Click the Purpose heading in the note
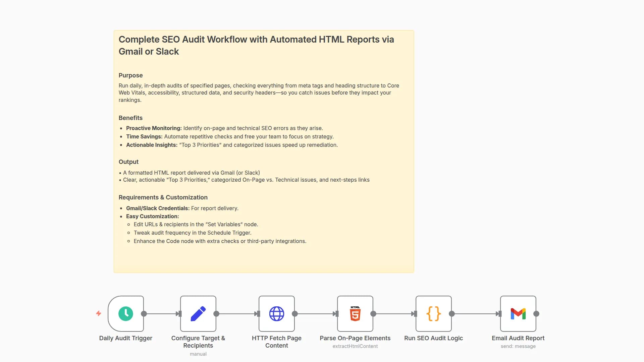The image size is (644, 362). pos(130,75)
